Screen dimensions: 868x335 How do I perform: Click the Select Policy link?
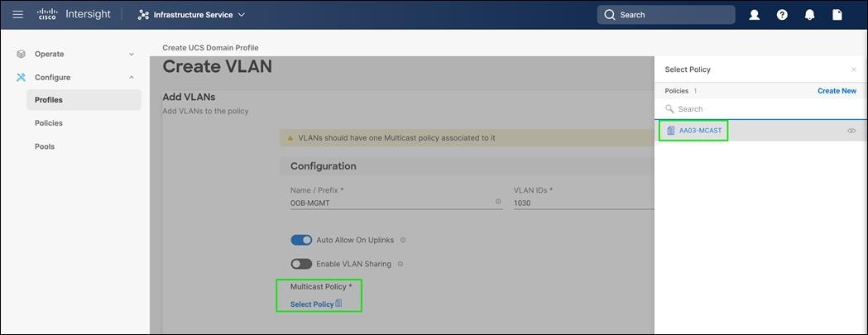(312, 304)
